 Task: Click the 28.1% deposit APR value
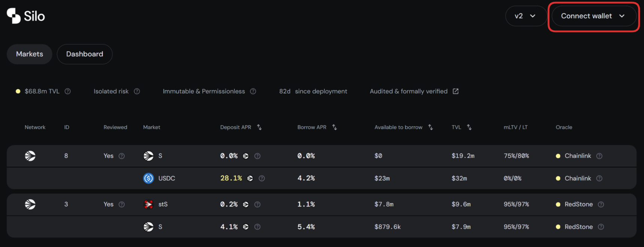point(231,178)
